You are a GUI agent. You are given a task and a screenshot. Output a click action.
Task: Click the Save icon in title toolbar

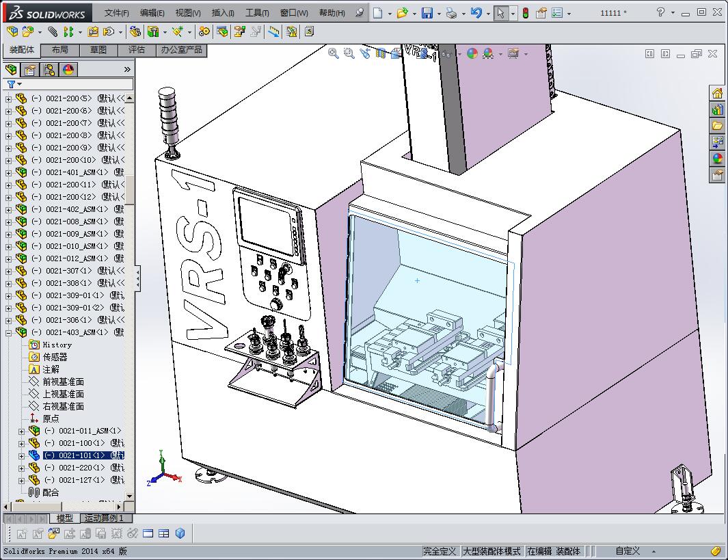[427, 13]
